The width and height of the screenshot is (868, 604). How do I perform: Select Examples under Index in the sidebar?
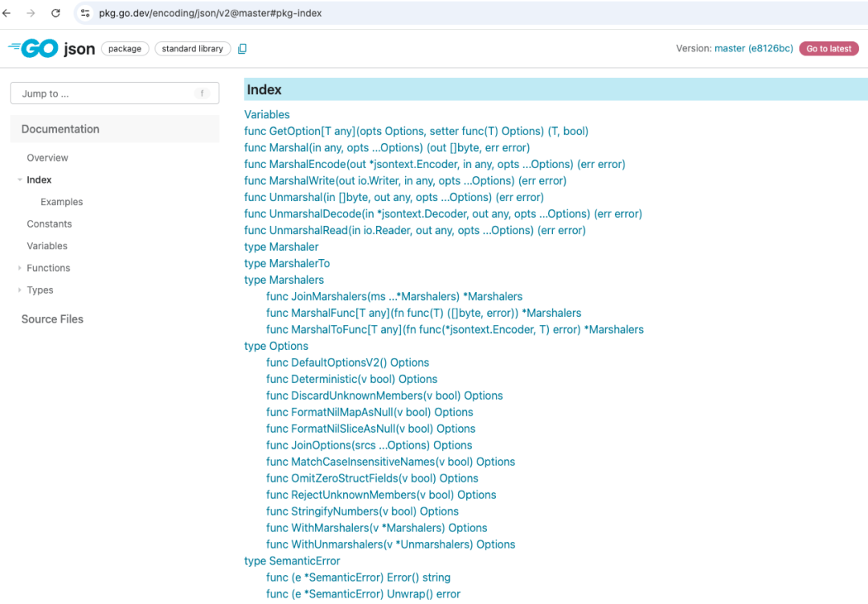(x=60, y=201)
